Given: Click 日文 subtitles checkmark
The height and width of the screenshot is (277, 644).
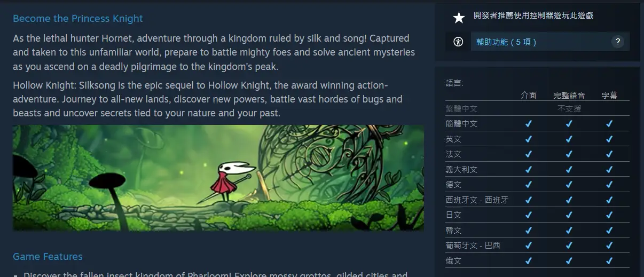Looking at the screenshot, I should click(x=609, y=215).
